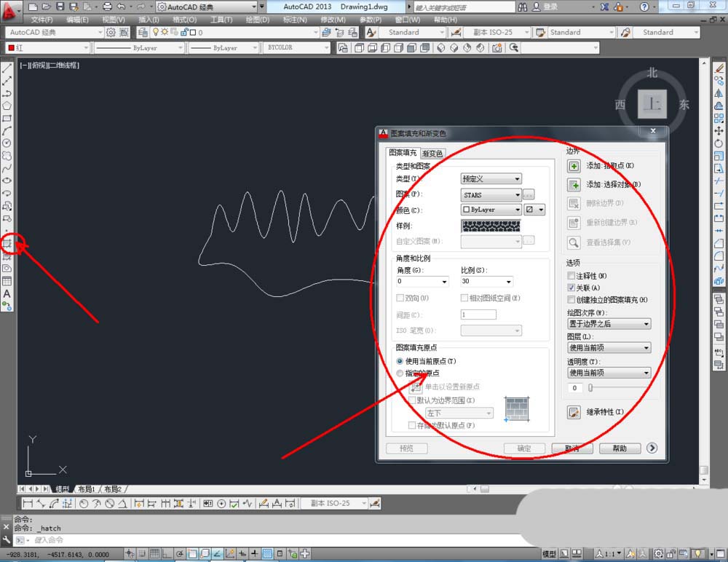Toggle object snap in status bar

pyautogui.click(x=191, y=554)
